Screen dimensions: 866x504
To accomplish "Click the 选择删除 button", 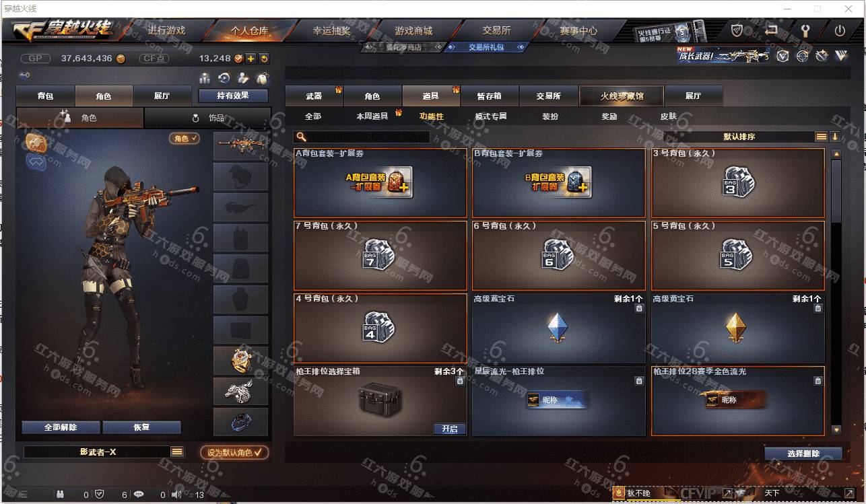I will [803, 454].
